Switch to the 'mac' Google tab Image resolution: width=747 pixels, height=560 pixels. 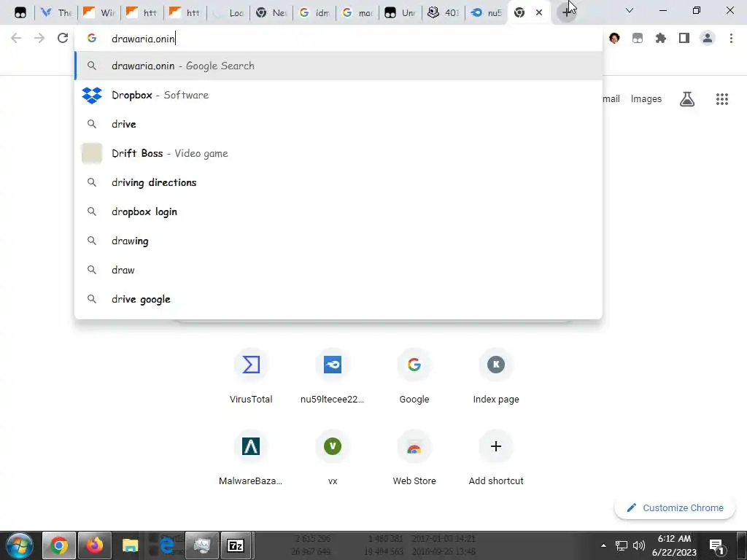pos(357,12)
